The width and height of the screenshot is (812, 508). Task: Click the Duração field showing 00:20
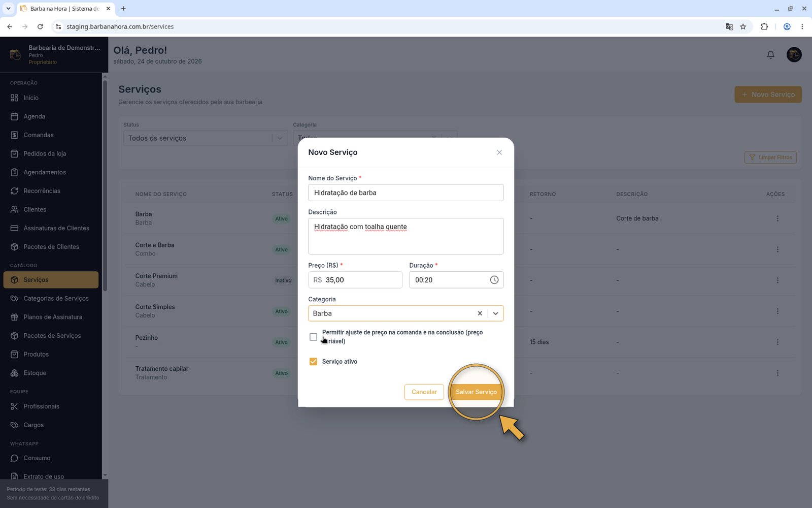[456, 280]
